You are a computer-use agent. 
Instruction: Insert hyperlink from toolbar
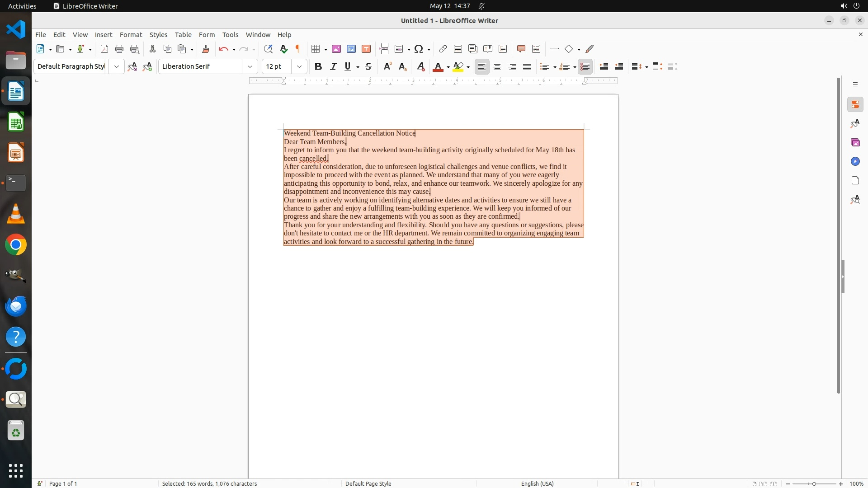(x=443, y=49)
